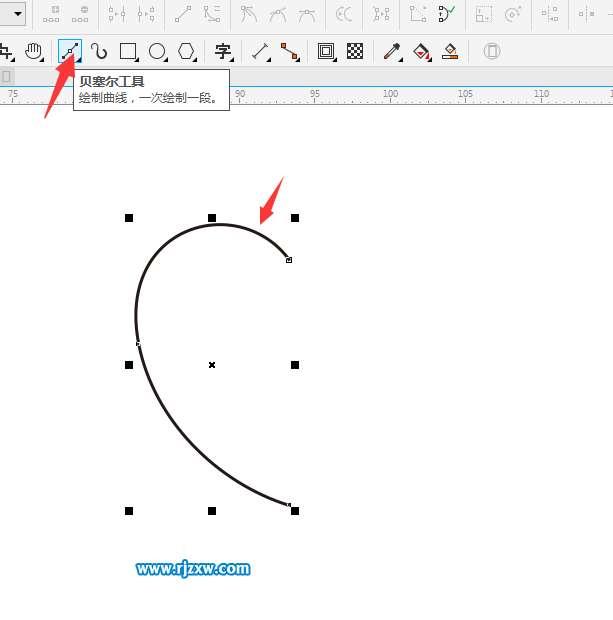Click the Extract Subpath icon
Image resolution: width=613 pixels, height=620 pixels.
tap(381, 14)
